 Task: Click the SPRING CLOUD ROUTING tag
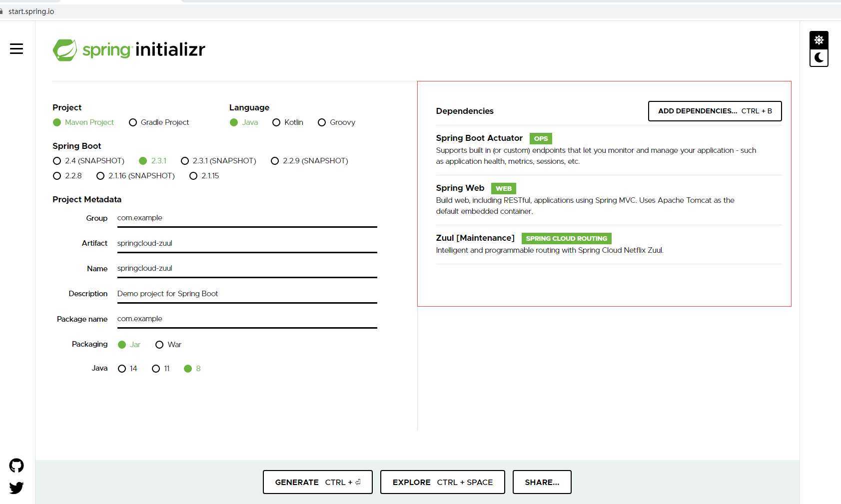click(x=566, y=238)
